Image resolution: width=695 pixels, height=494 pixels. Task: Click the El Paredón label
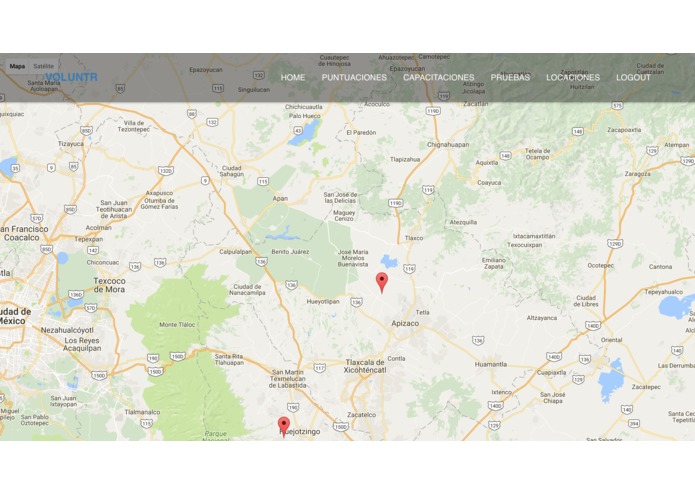click(x=361, y=132)
